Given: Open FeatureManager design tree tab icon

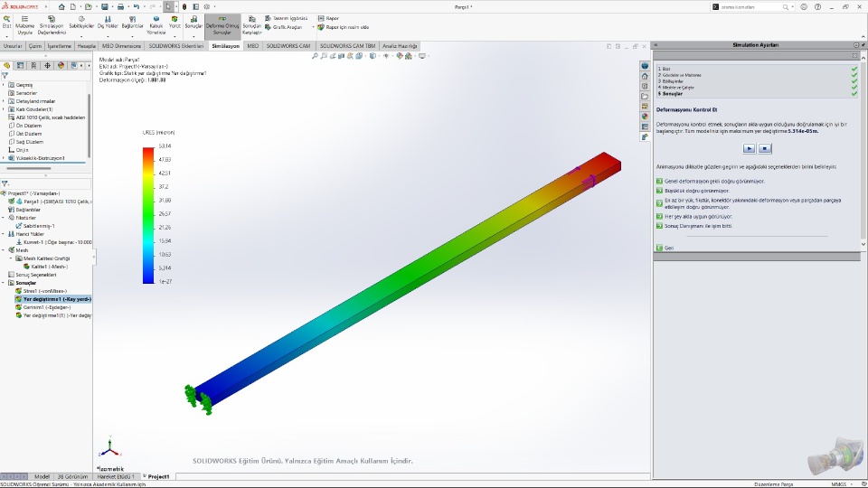Looking at the screenshot, I should [x=6, y=65].
